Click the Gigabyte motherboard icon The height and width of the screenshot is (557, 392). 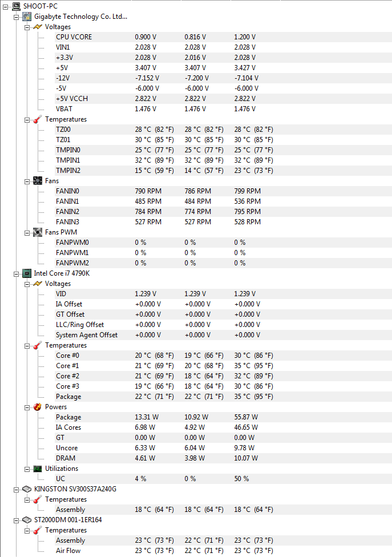click(x=27, y=17)
